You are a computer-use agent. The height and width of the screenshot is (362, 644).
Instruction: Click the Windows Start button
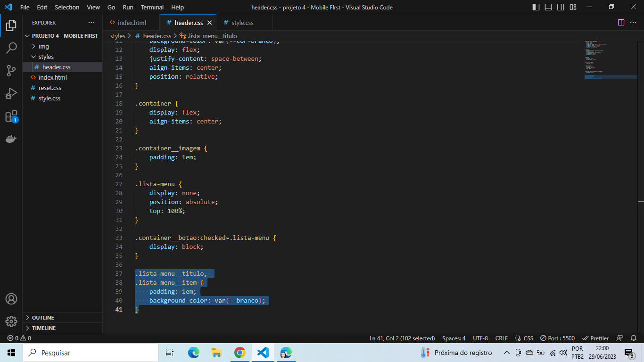tap(11, 353)
